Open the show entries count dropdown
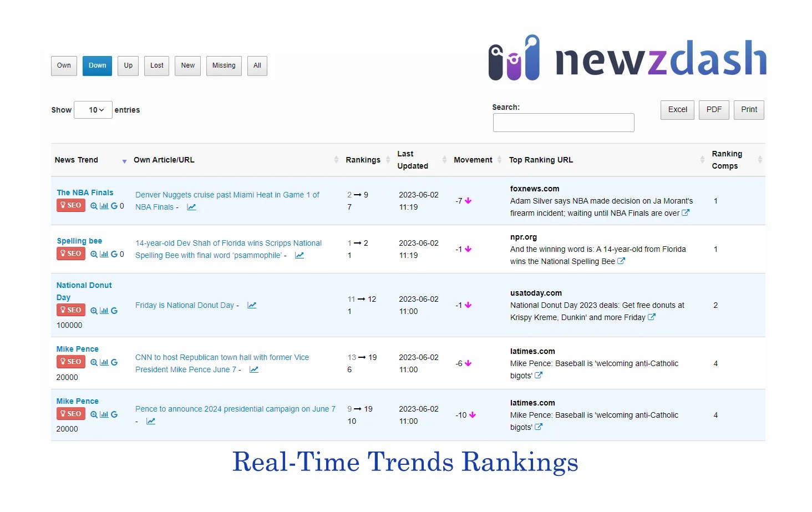Viewport: 812px width, 512px height. click(93, 110)
